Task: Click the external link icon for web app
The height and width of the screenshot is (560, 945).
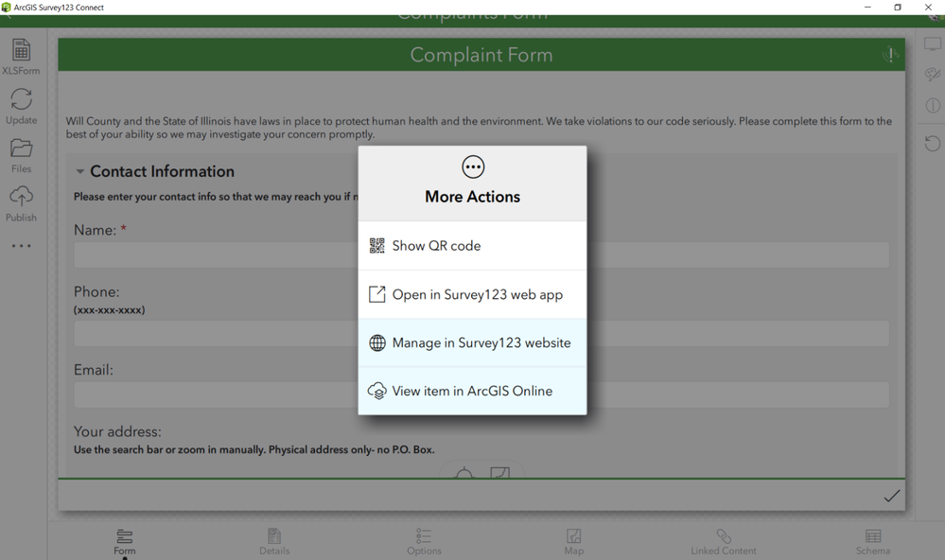Action: (376, 294)
